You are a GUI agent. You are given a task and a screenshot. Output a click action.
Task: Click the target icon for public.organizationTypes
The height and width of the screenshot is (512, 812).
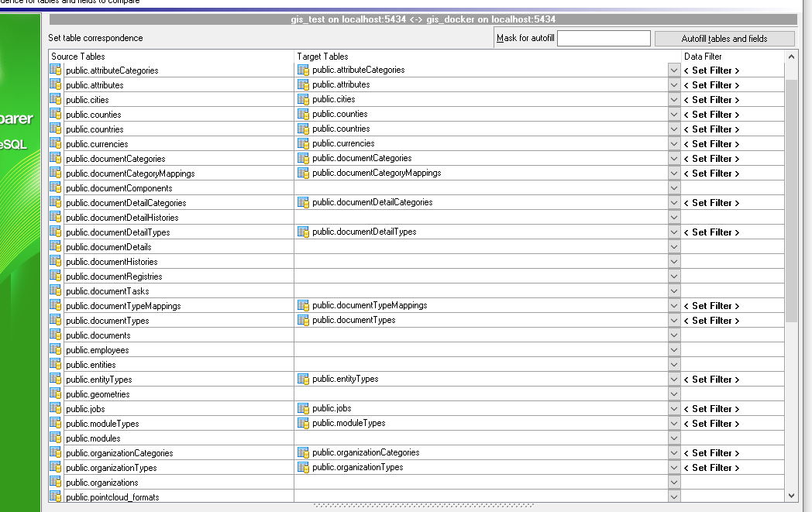303,467
